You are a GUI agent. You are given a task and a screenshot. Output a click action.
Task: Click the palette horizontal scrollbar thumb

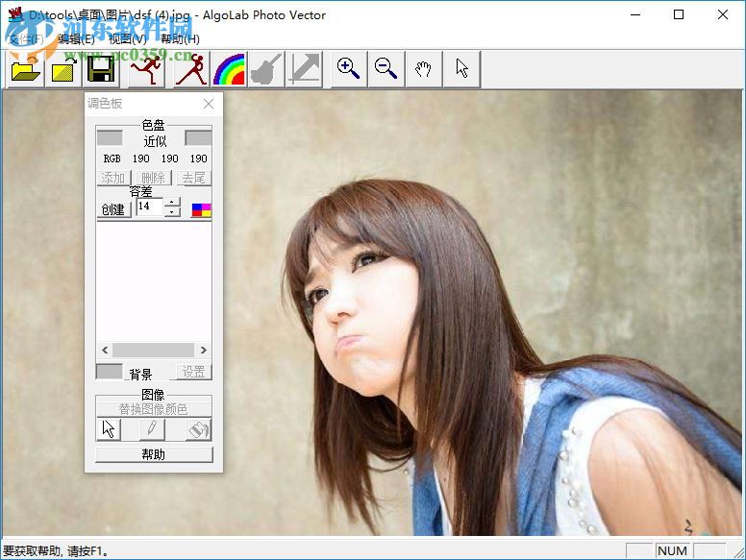(153, 351)
